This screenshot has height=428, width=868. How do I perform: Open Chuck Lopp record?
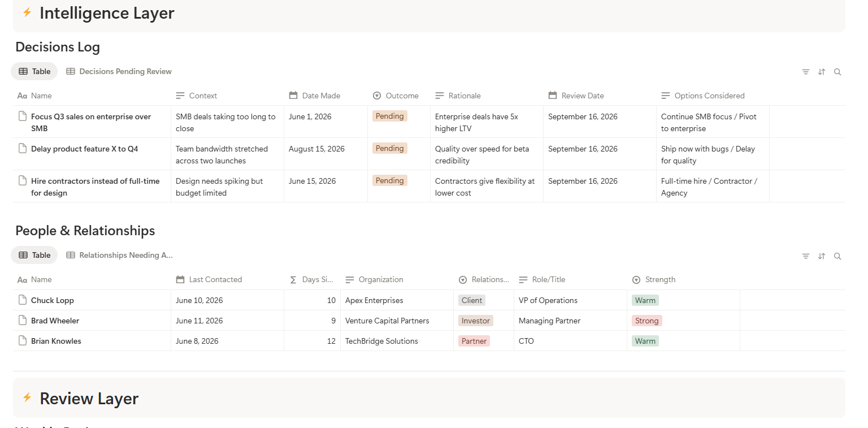pos(53,300)
